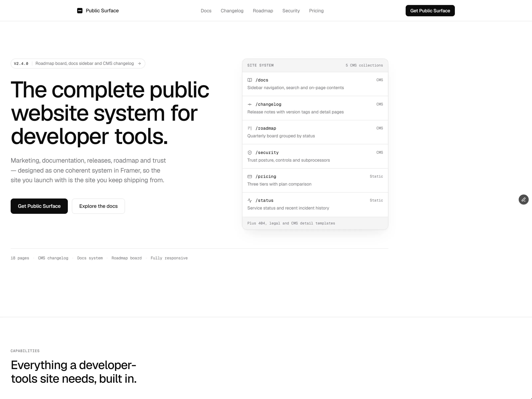
Task: Click the SITE SYSTEM card header label
Action: pyautogui.click(x=261, y=65)
